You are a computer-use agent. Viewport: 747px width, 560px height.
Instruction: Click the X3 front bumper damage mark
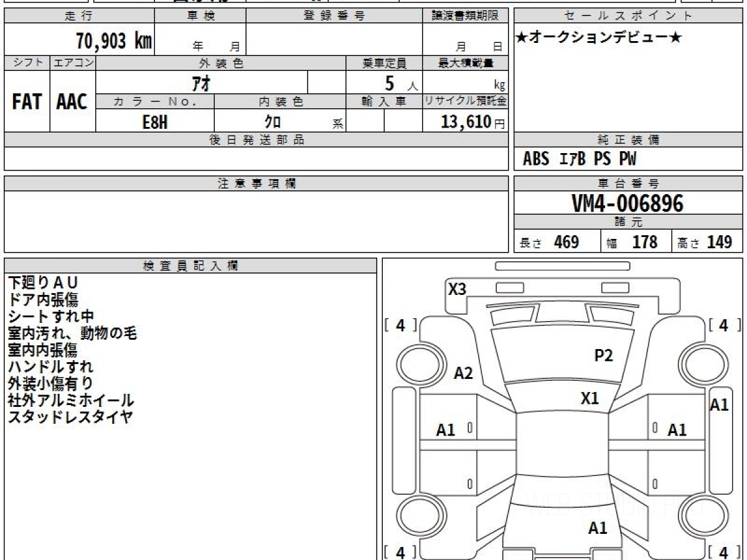458,289
